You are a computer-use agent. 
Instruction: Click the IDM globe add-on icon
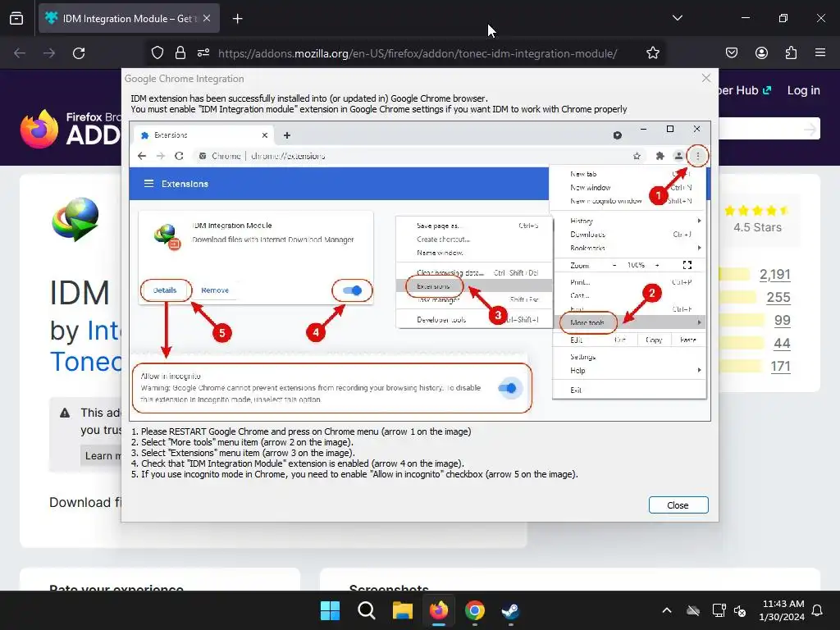tap(75, 219)
